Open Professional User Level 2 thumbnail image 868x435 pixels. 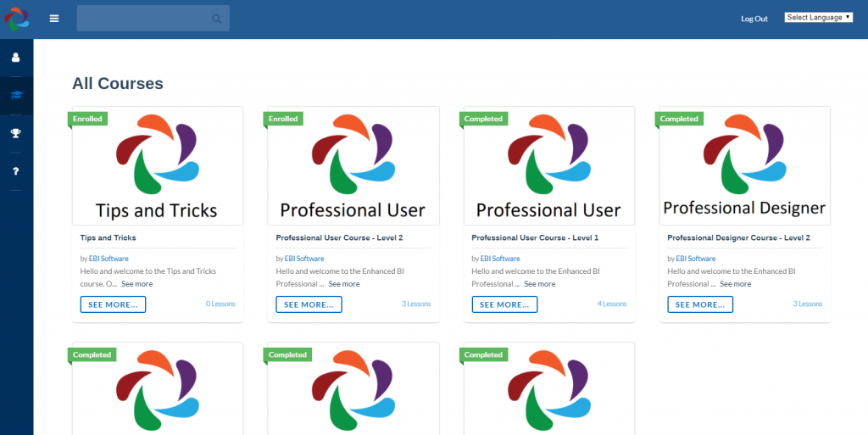(x=353, y=166)
